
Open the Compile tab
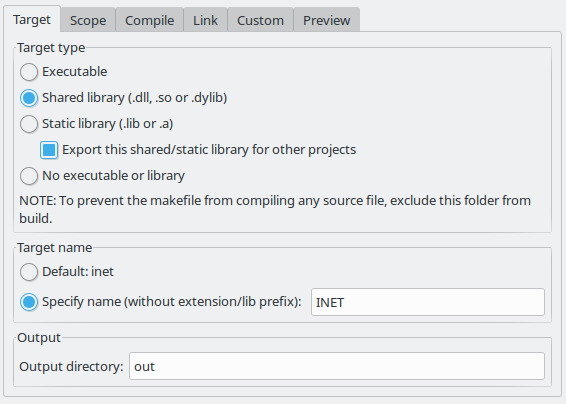[x=149, y=20]
